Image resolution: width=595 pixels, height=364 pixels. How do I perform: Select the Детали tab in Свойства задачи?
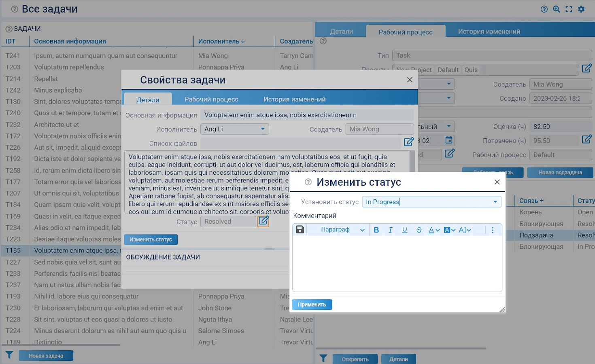[x=148, y=99]
